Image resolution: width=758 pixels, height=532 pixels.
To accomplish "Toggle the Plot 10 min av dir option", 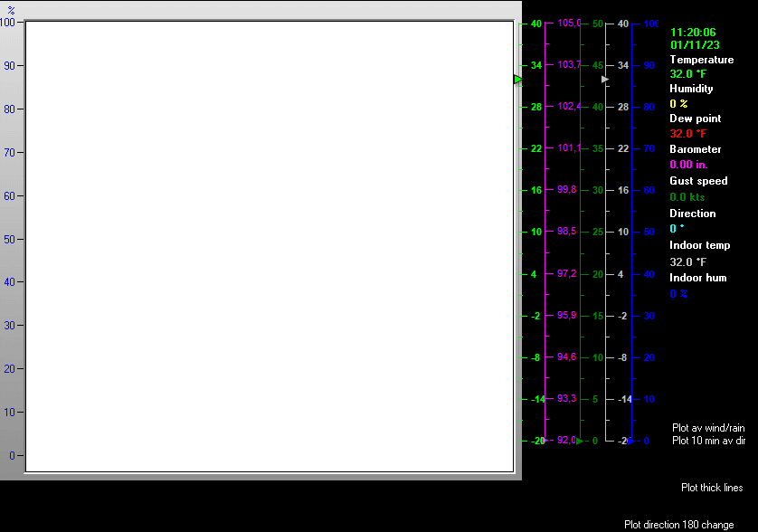I will tap(708, 441).
